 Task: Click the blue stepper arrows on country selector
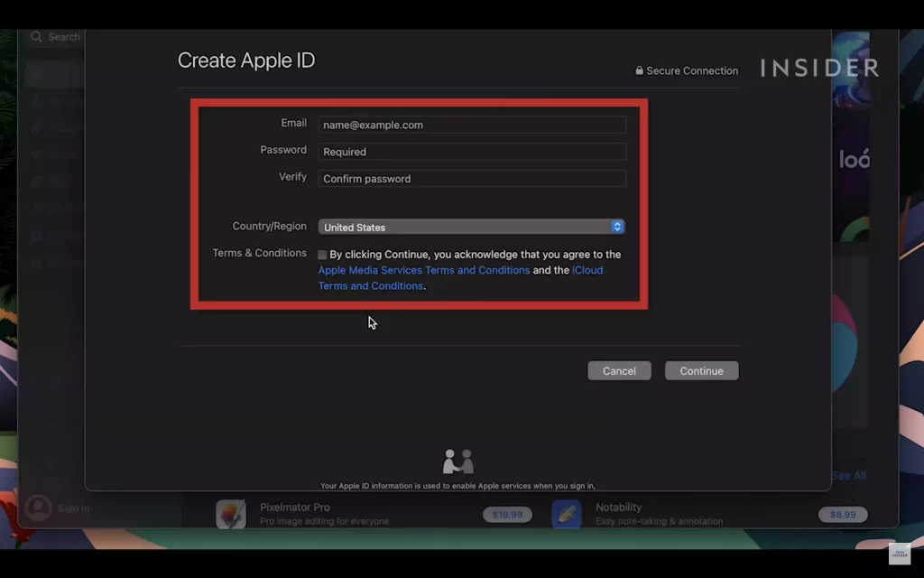point(617,227)
